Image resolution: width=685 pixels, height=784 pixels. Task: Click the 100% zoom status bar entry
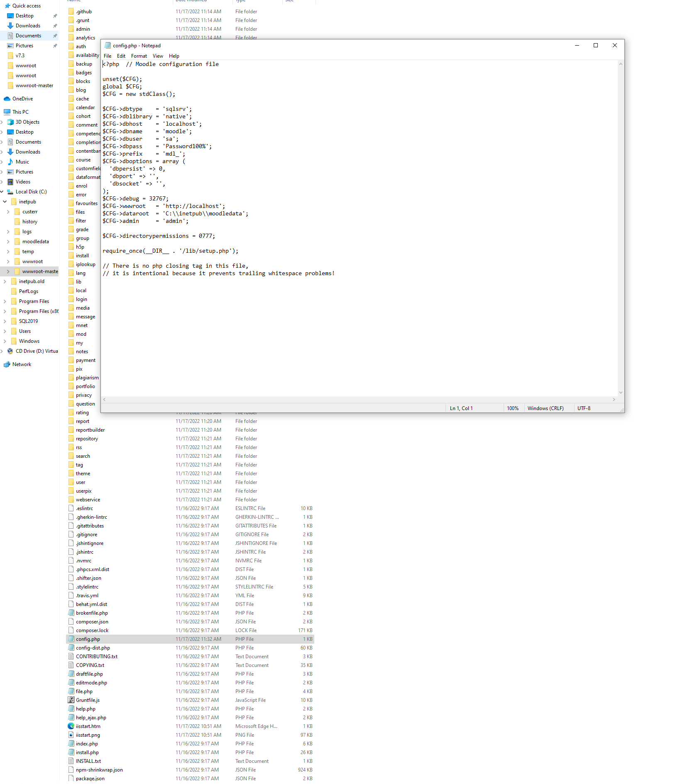pyautogui.click(x=513, y=408)
